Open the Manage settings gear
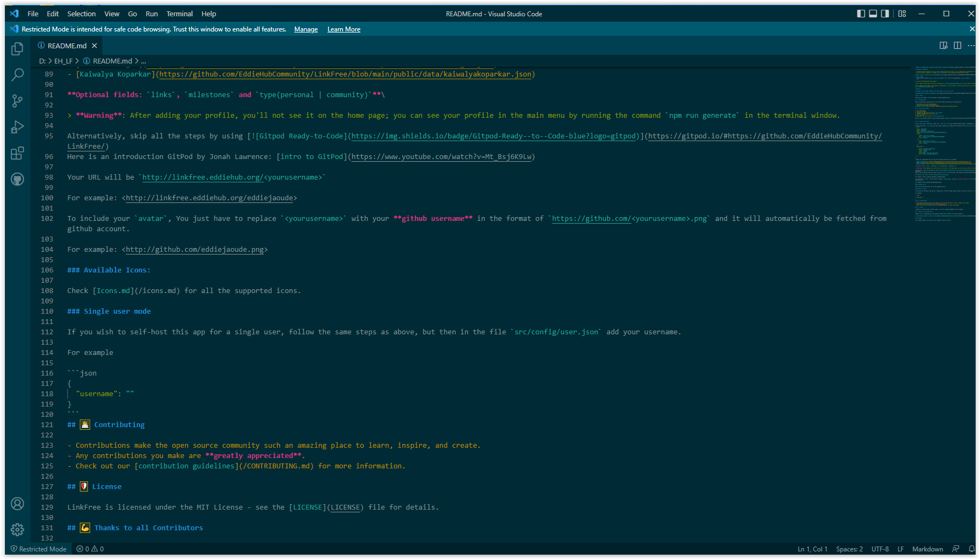980x559 pixels. click(17, 530)
